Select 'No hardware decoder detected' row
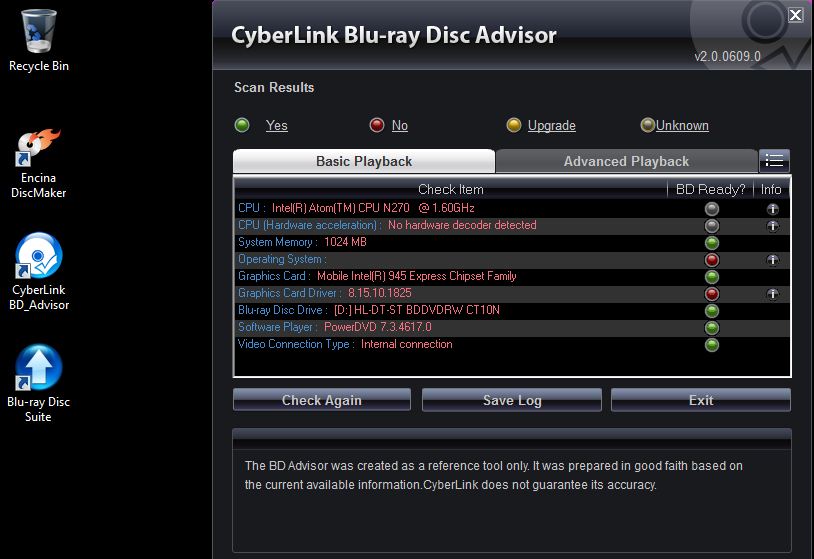This screenshot has height=559, width=814. point(512,225)
